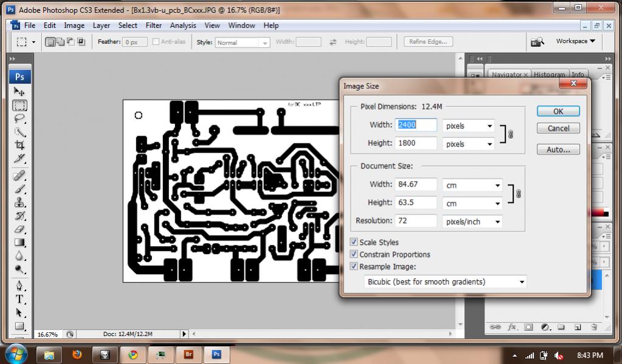Open the Layer menu
The width and height of the screenshot is (622, 364).
pos(102,26)
